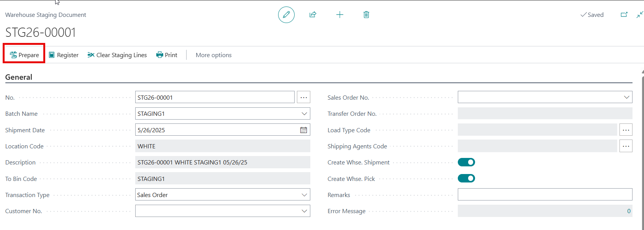Open the Transaction Type dropdown
Viewport: 644px width, 230px height.
304,195
